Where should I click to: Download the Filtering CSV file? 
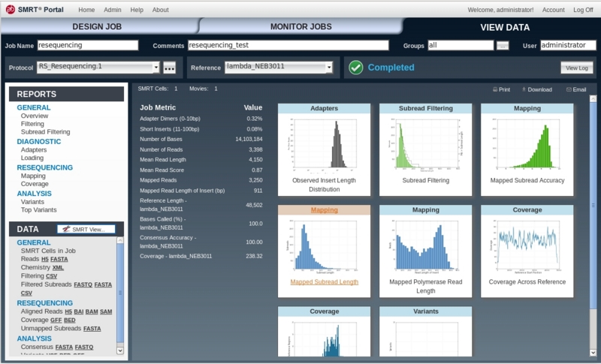51,276
